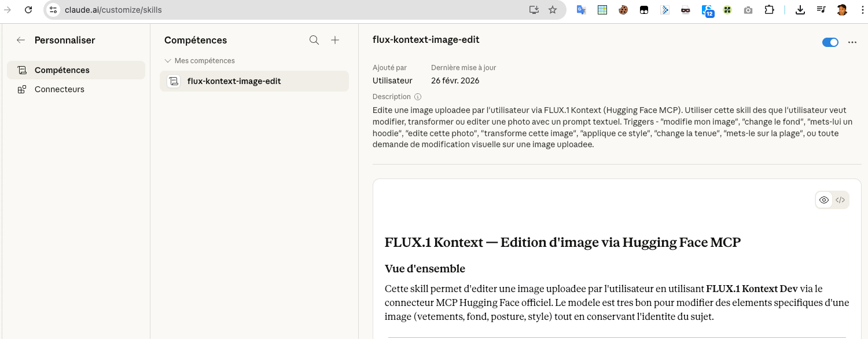Select the eye preview view toggle
This screenshot has width=868, height=339.
824,200
